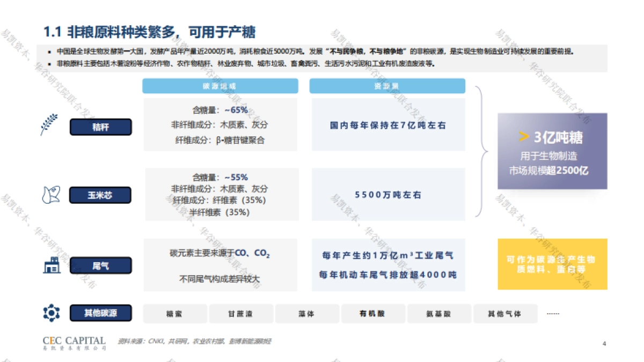Expand the ...... item after 其他气体
This screenshot has width=644, height=362.
pos(553,313)
